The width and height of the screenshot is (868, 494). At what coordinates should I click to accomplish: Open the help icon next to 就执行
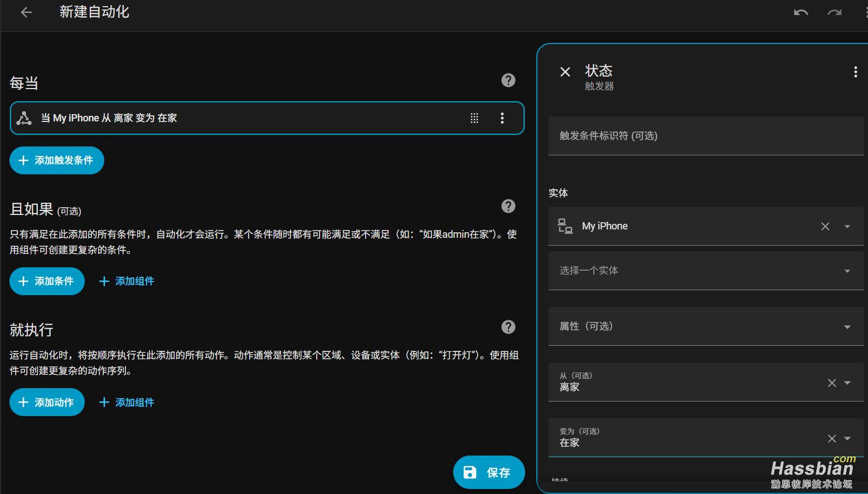tap(508, 327)
